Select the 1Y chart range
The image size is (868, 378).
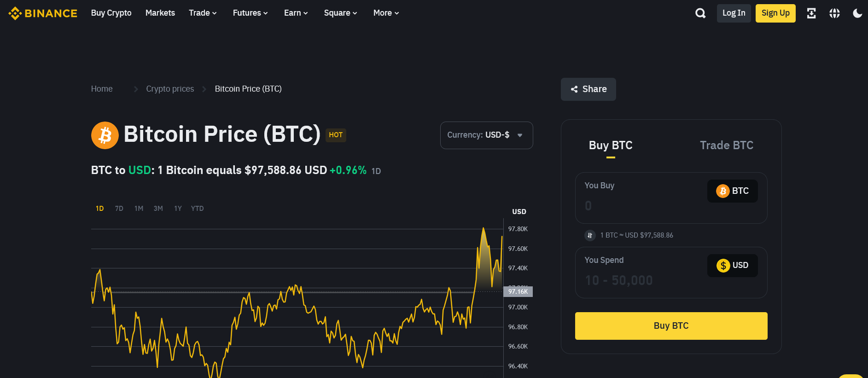(x=178, y=209)
